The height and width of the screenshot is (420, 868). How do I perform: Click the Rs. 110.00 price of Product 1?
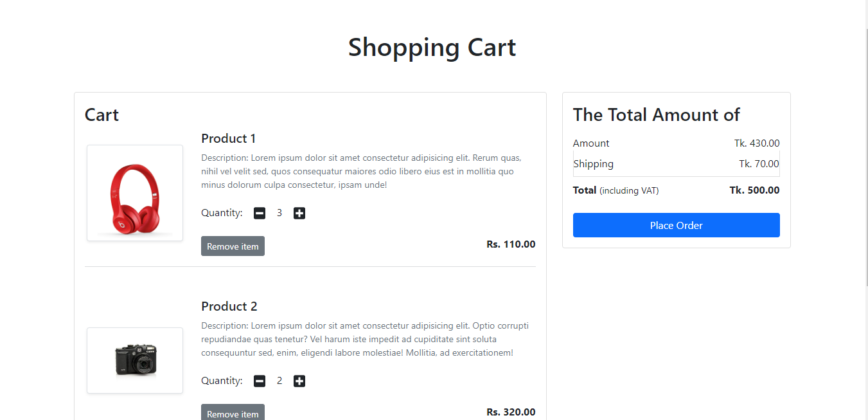511,244
